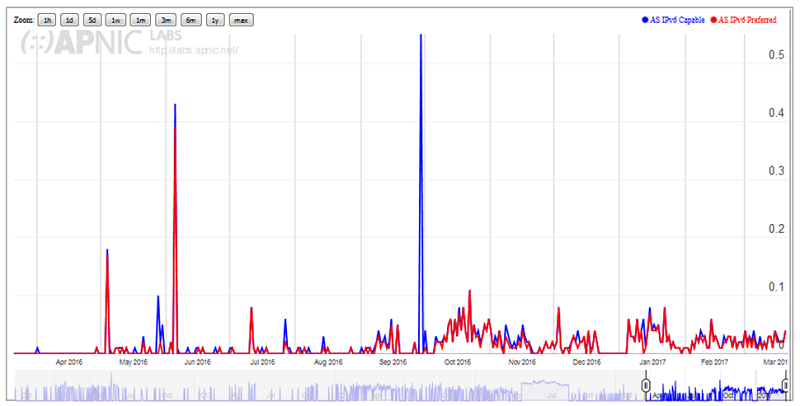800x406 pixels.
Task: Click the 1d zoom button
Action: tap(69, 20)
